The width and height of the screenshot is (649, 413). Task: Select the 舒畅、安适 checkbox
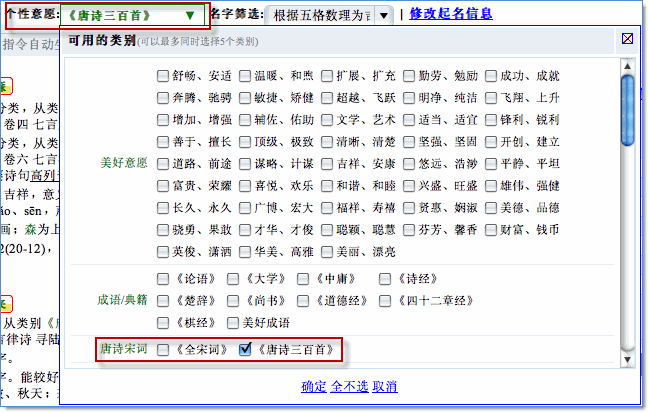[164, 76]
